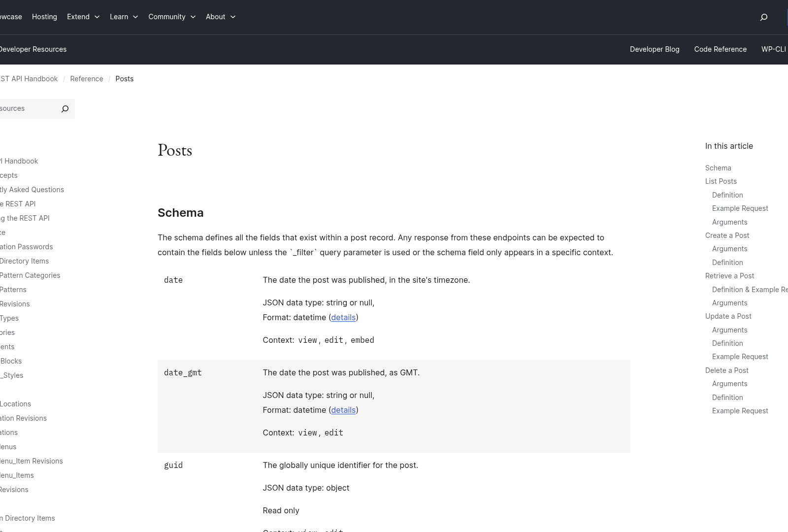Jump to Arguments under Update a Post
This screenshot has height=532, width=788.
coord(730,330)
